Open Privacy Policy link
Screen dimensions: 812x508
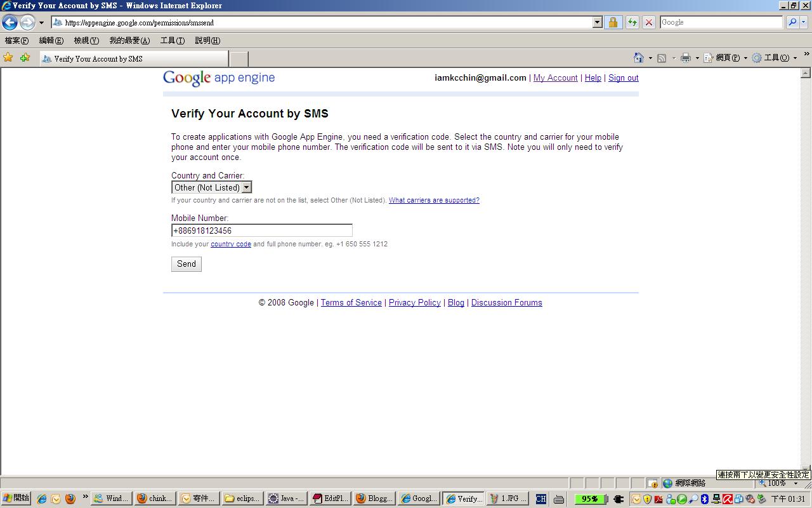[414, 303]
